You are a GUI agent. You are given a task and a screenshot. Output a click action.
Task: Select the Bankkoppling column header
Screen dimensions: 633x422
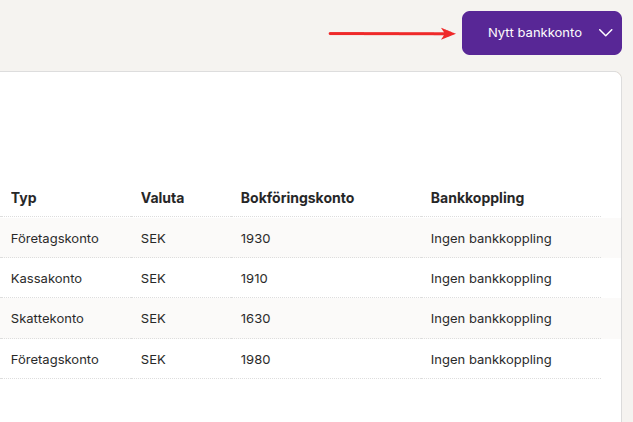point(477,198)
